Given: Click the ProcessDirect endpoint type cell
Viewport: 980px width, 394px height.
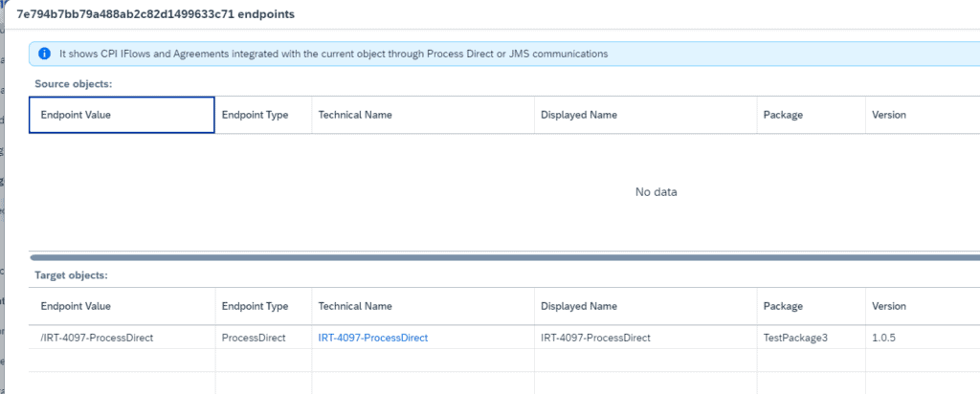Looking at the screenshot, I should point(263,338).
